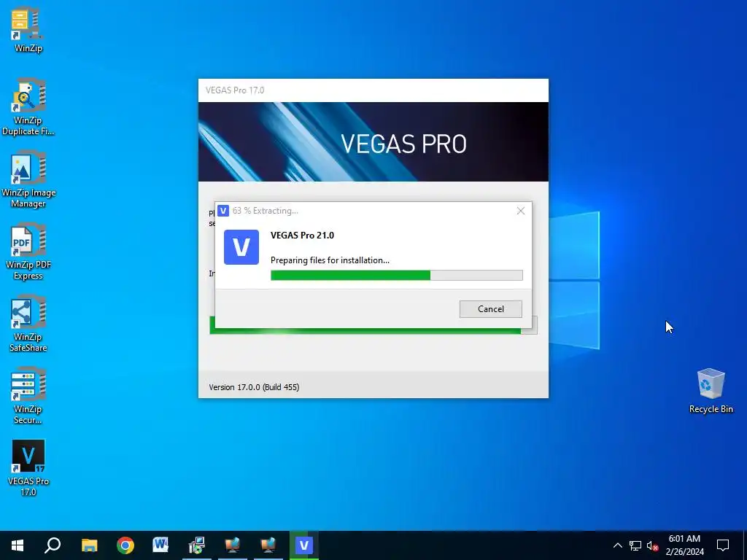The height and width of the screenshot is (560, 747).
Task: Launch Google Chrome from taskbar
Action: coord(125,545)
